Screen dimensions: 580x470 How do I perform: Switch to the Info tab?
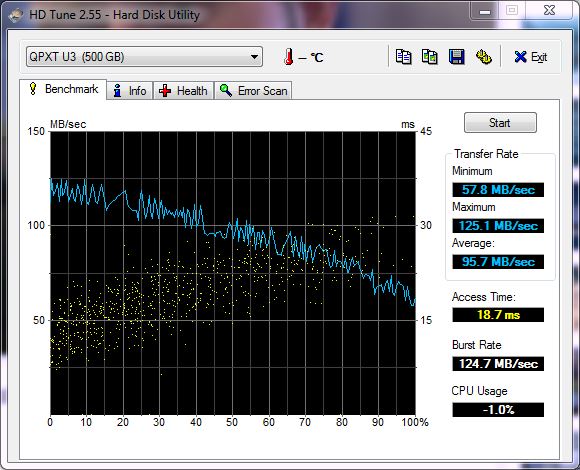[x=130, y=91]
